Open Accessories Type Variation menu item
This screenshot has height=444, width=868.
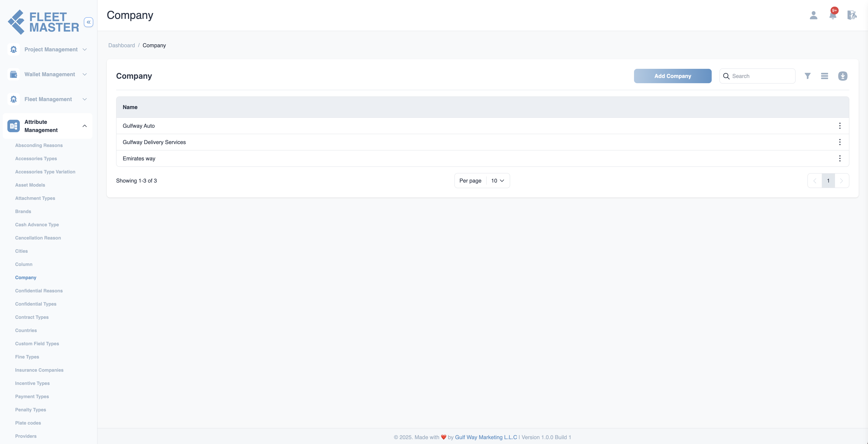pyautogui.click(x=45, y=172)
